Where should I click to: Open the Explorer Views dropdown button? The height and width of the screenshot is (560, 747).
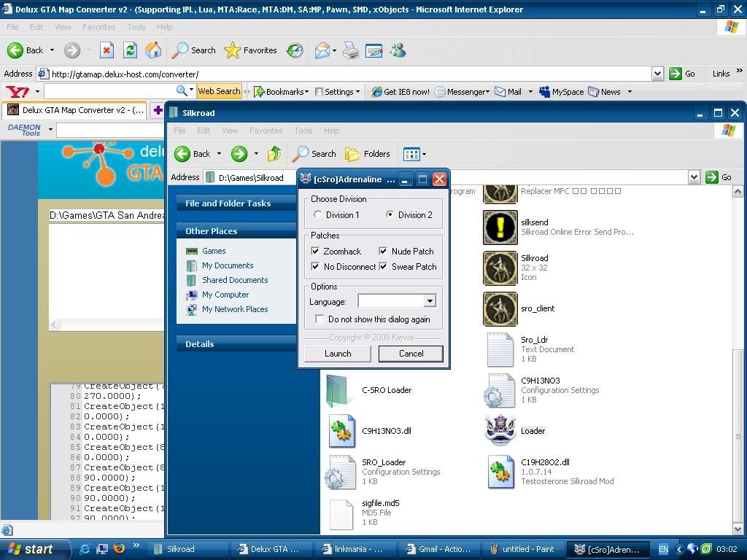414,154
